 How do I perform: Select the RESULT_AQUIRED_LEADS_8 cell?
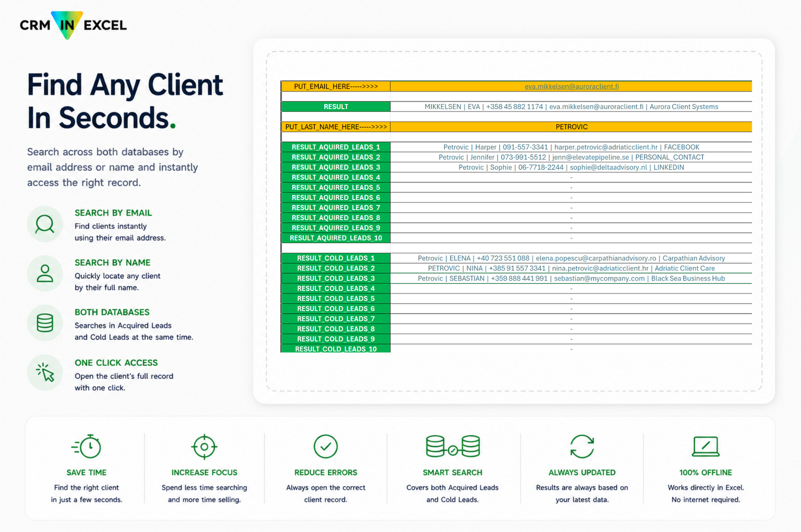pyautogui.click(x=336, y=218)
